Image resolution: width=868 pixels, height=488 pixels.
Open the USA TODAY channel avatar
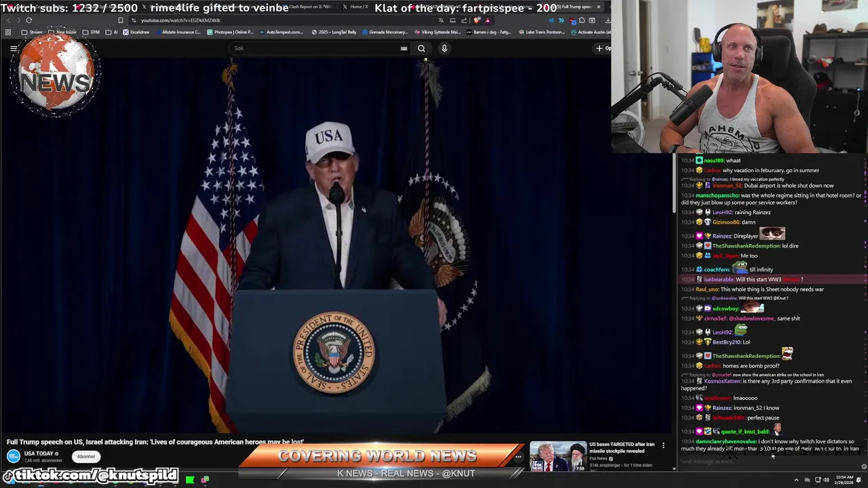tap(14, 456)
